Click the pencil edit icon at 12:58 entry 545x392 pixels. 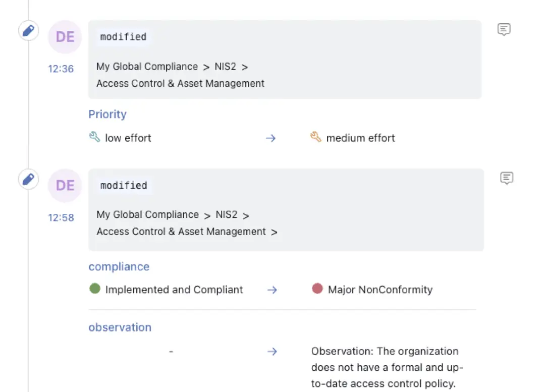pyautogui.click(x=28, y=179)
